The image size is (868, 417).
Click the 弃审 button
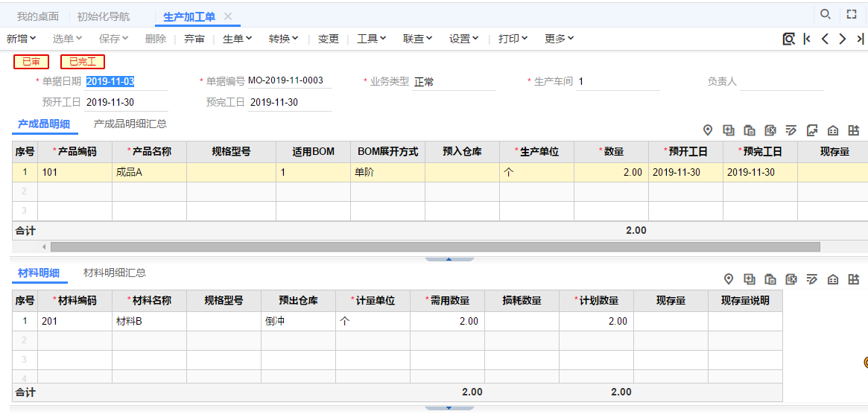pos(194,39)
